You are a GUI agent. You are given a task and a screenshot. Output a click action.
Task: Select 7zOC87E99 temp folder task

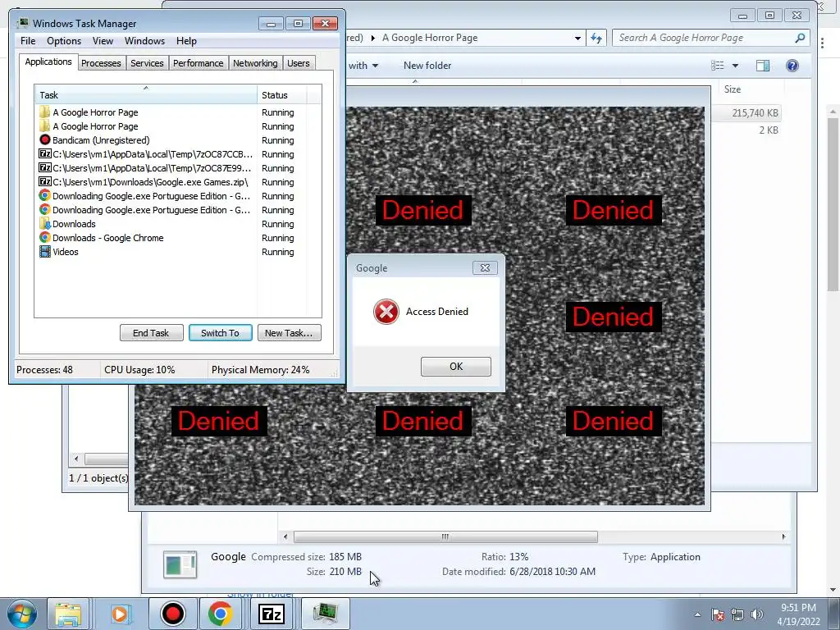[178, 168]
